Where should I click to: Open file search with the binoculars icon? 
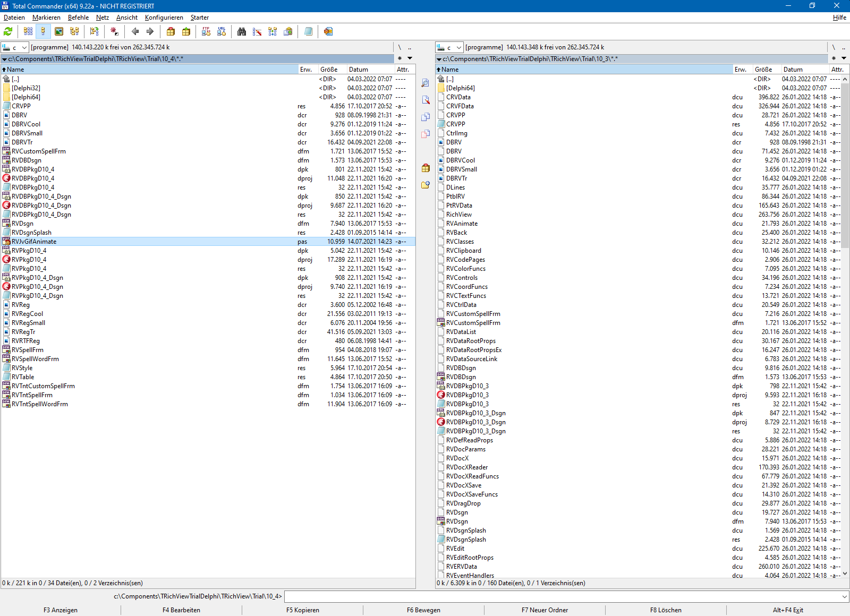(242, 32)
